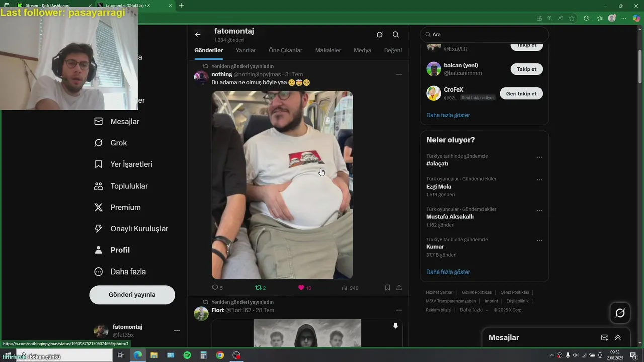Click the Grok icon in profile header

[380, 35]
